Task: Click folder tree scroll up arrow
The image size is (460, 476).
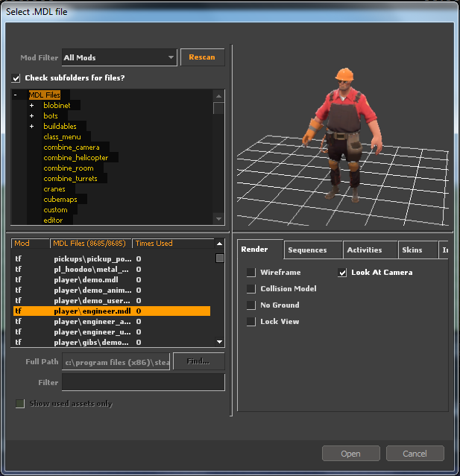Action: (x=218, y=96)
